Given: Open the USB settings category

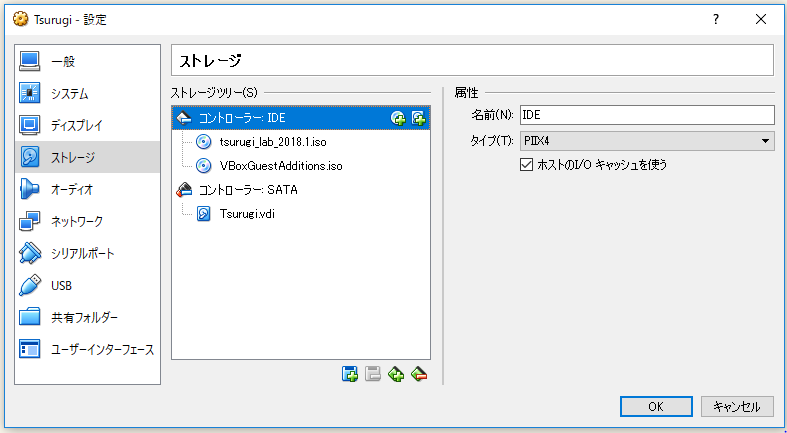Looking at the screenshot, I should point(87,285).
